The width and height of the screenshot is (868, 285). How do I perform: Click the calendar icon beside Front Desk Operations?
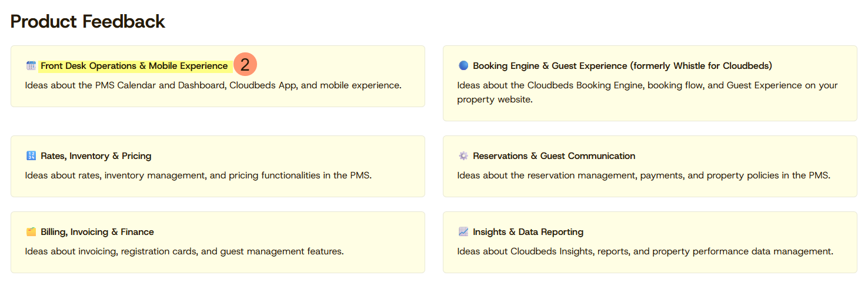[x=31, y=66]
